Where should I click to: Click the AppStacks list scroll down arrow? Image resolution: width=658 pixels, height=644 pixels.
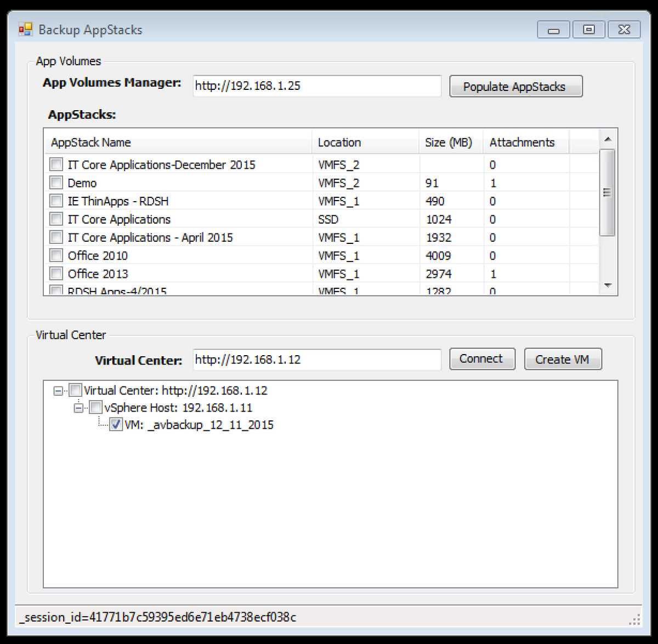point(608,285)
